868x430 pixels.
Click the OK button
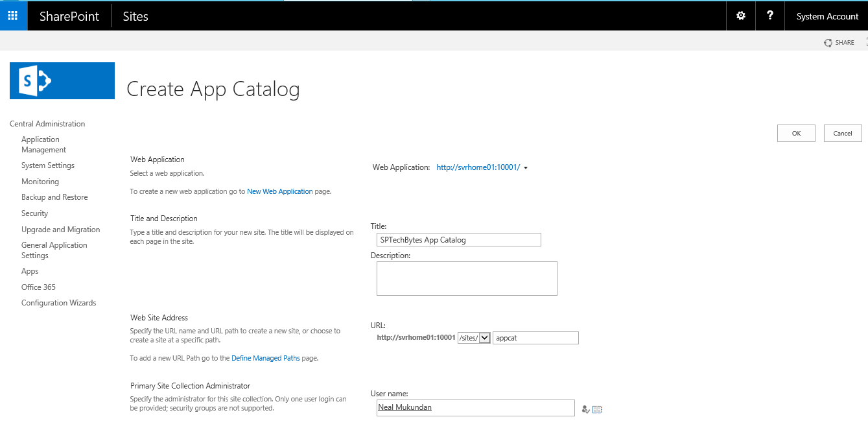point(796,133)
